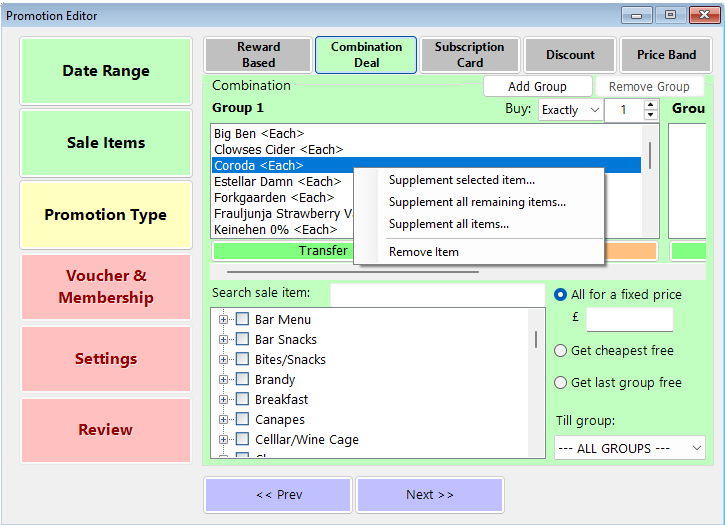Choose Remove Item in the context menu
The width and height of the screenshot is (725, 525).
pos(424,252)
